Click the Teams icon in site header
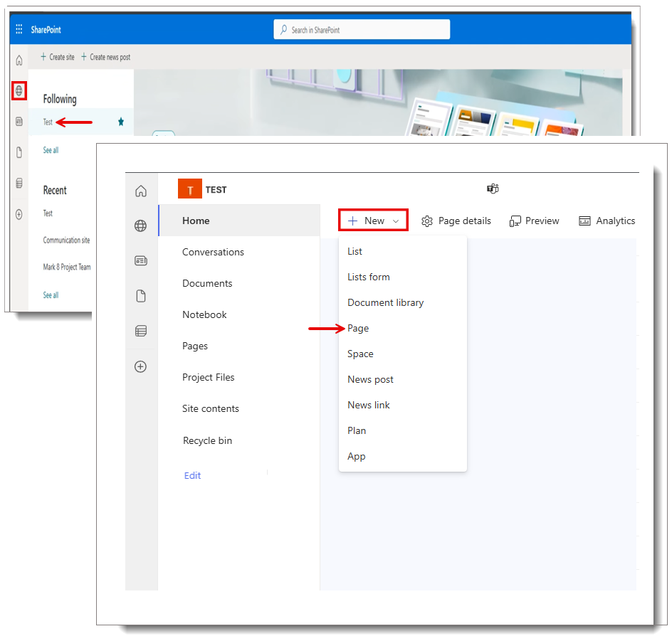This screenshot has height=641, width=672. click(492, 189)
